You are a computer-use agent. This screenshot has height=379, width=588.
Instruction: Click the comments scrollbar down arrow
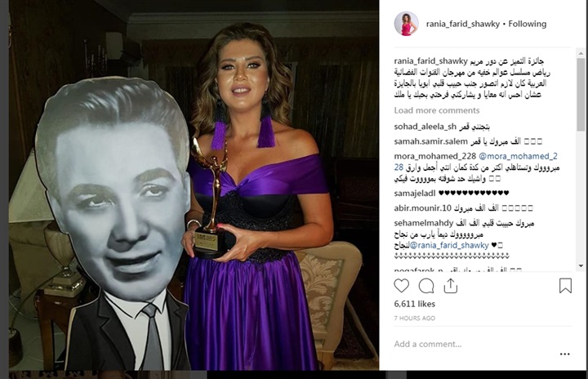581,266
